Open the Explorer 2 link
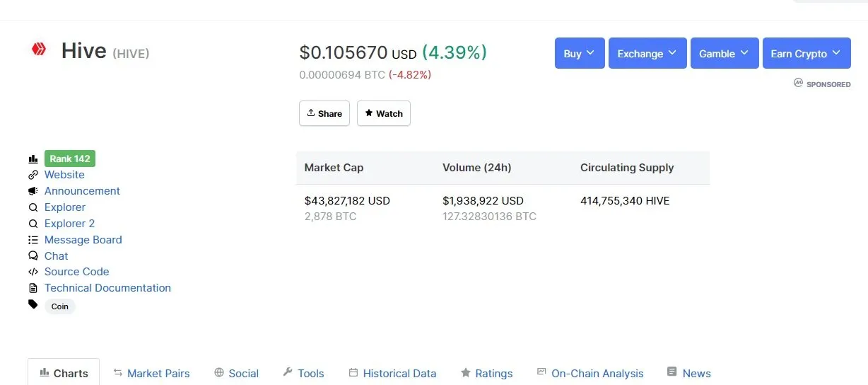Screen dimensions: 868x385 pyautogui.click(x=69, y=224)
